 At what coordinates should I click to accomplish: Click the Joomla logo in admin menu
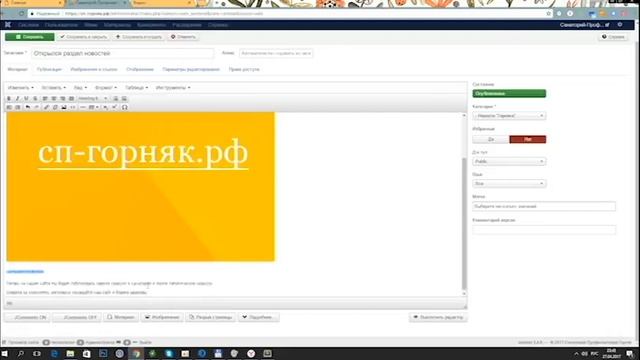coord(8,25)
